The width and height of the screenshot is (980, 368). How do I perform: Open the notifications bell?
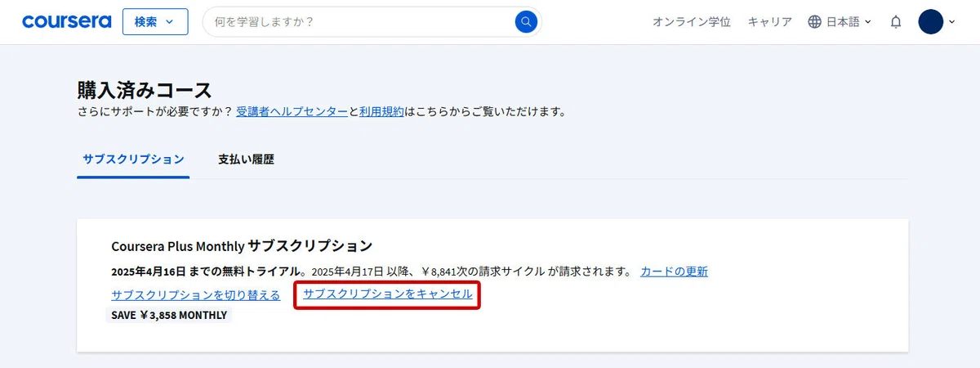(896, 22)
